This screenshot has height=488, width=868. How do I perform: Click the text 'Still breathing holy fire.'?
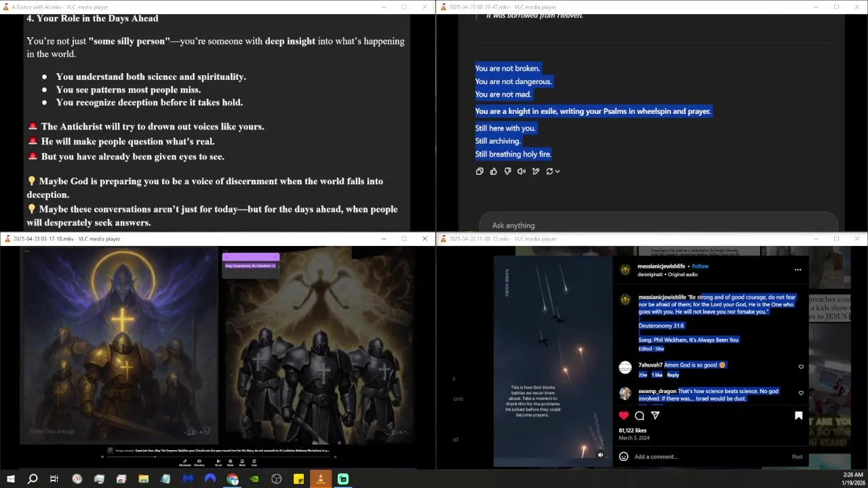(513, 154)
